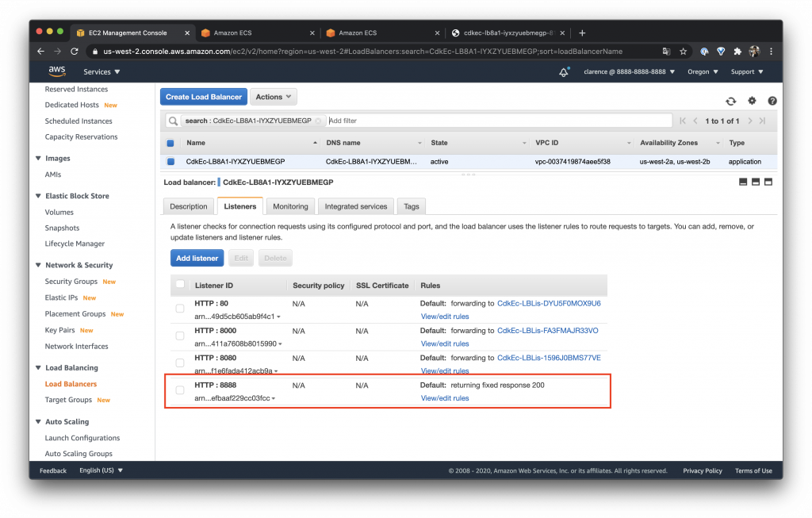Remove the CdkEc-LB8A1 search filter chip
The height and width of the screenshot is (518, 812).
(x=318, y=121)
